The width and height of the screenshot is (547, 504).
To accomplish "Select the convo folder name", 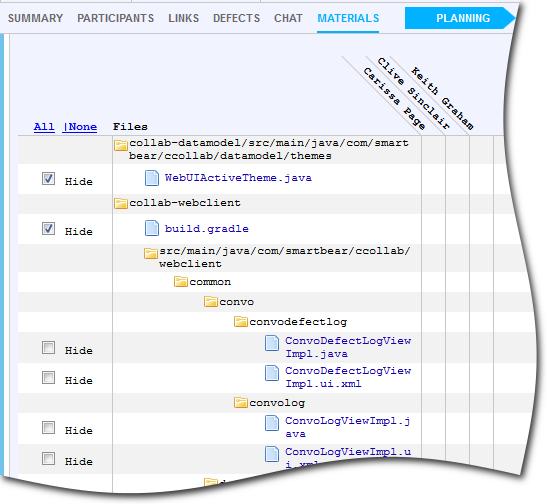I will (237, 302).
